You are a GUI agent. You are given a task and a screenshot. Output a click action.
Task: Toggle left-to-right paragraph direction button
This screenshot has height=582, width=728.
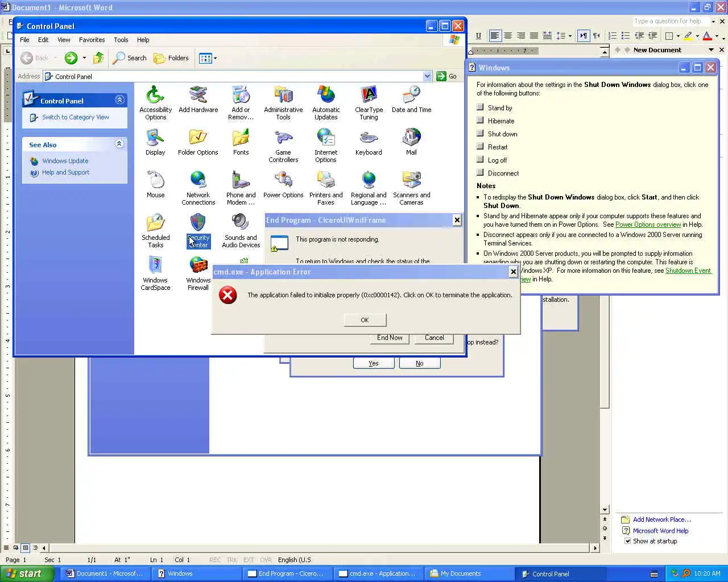584,36
